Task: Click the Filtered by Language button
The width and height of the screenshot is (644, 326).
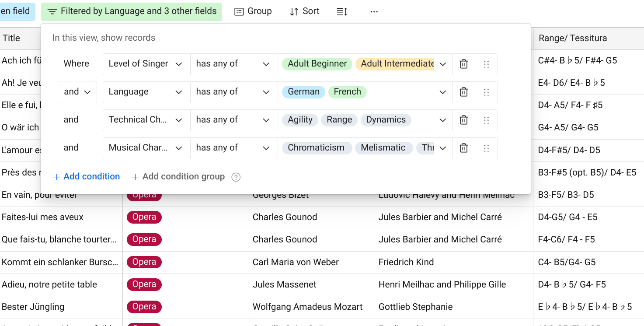Action: [132, 11]
